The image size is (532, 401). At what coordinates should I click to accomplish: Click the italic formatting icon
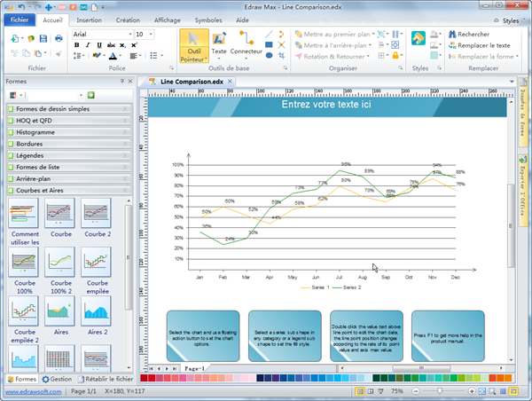(88, 44)
